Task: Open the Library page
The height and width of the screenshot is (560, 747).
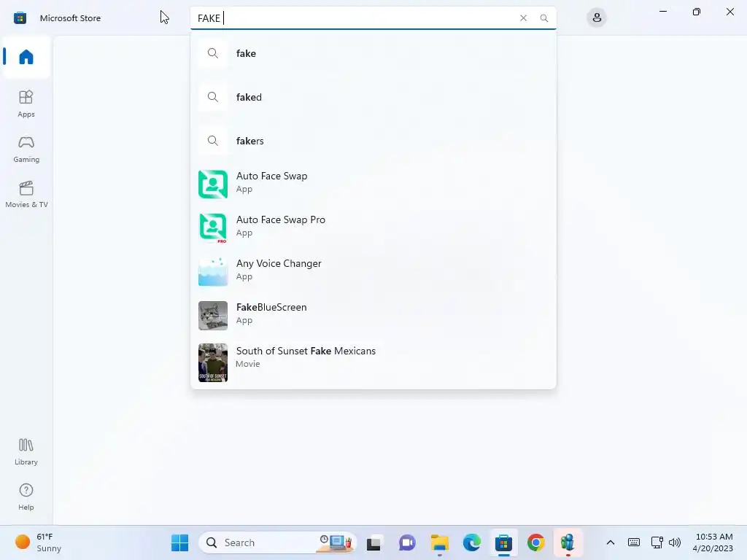Action: [x=26, y=451]
